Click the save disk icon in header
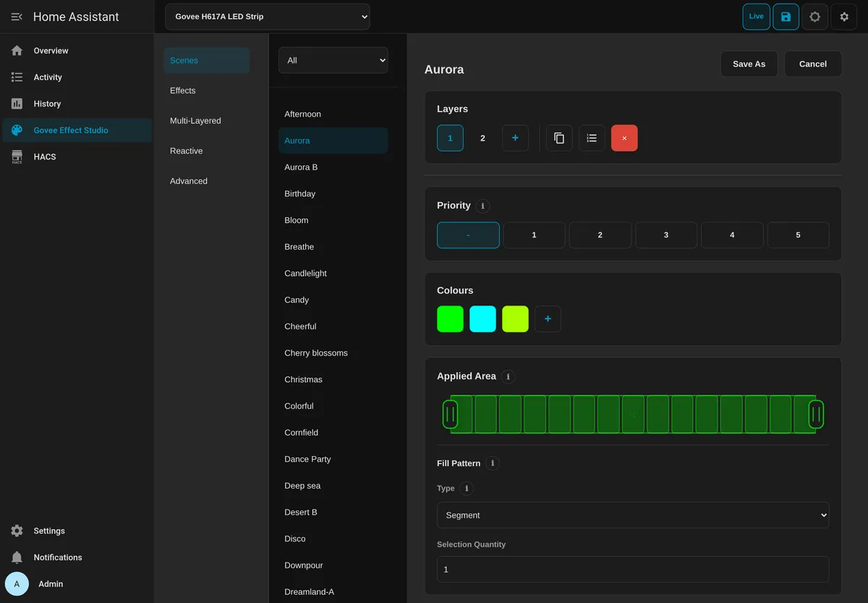868x603 pixels. tap(786, 17)
